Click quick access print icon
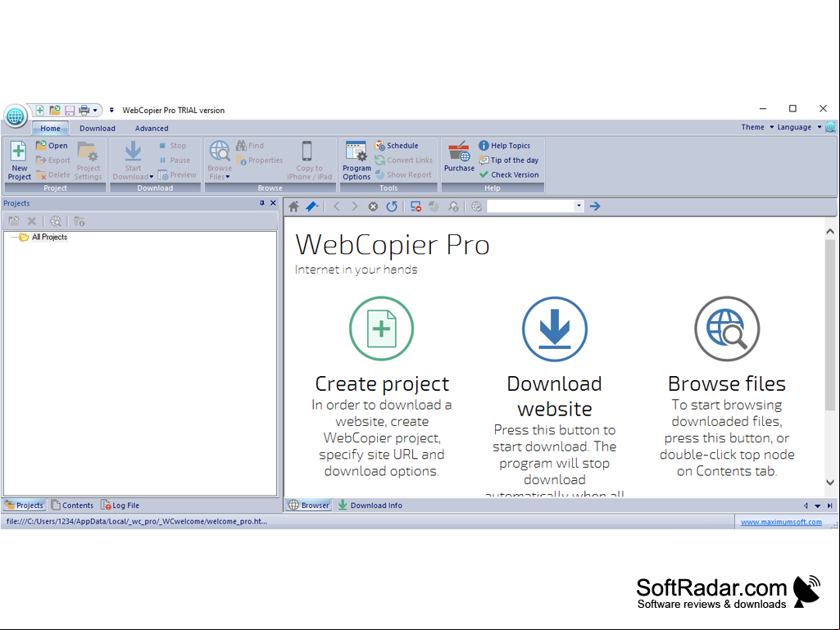Viewport: 840px width, 630px height. tap(84, 111)
